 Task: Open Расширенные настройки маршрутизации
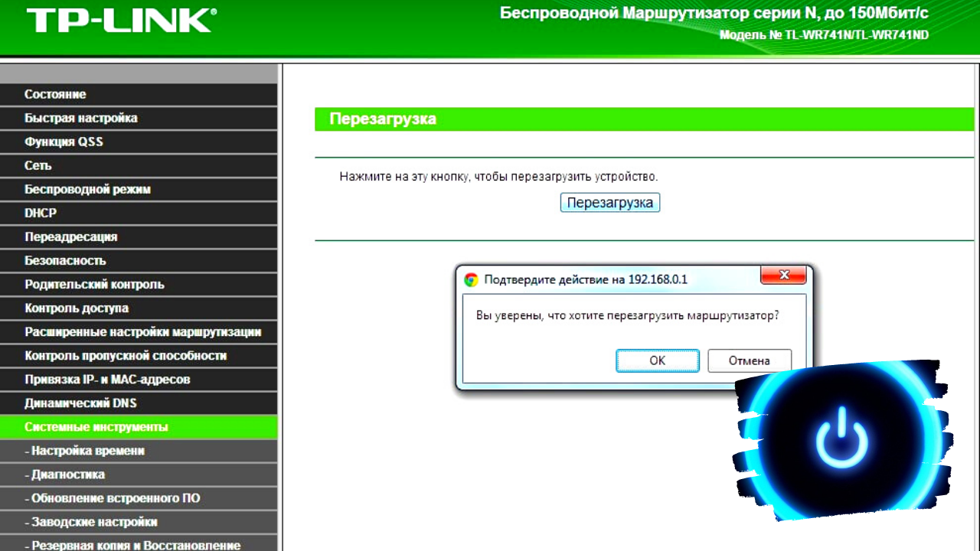139,331
